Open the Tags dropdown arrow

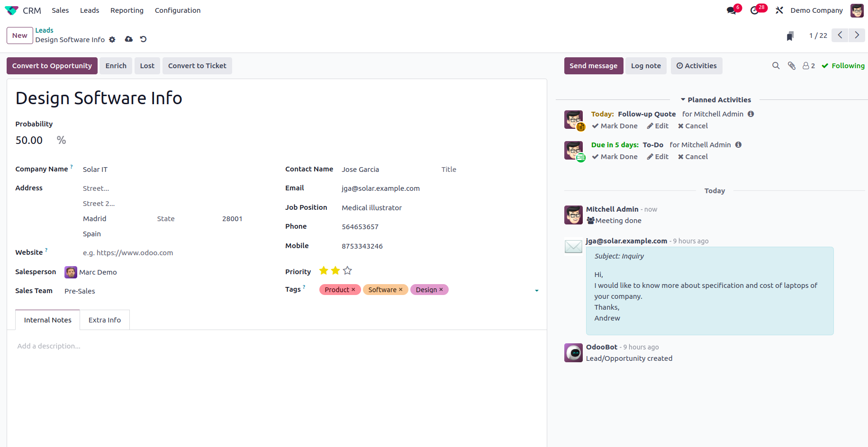pos(536,290)
